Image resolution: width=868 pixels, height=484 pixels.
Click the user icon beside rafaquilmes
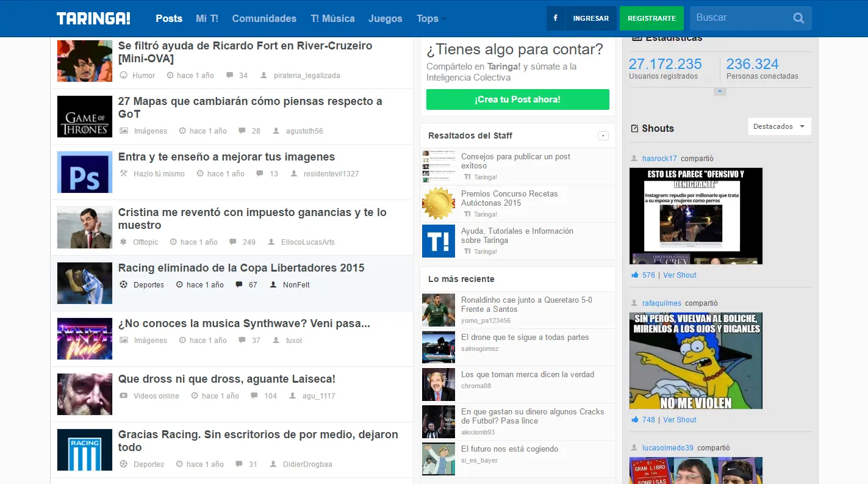634,303
